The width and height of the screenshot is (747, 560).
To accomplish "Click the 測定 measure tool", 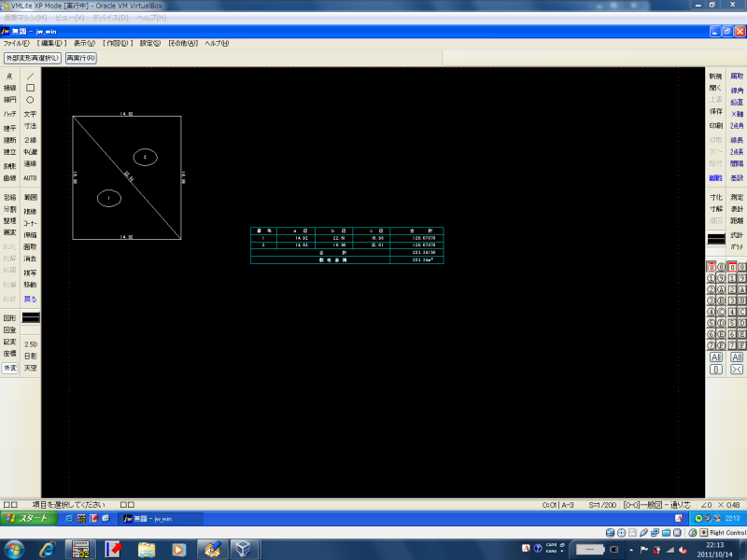I will coord(737,198).
